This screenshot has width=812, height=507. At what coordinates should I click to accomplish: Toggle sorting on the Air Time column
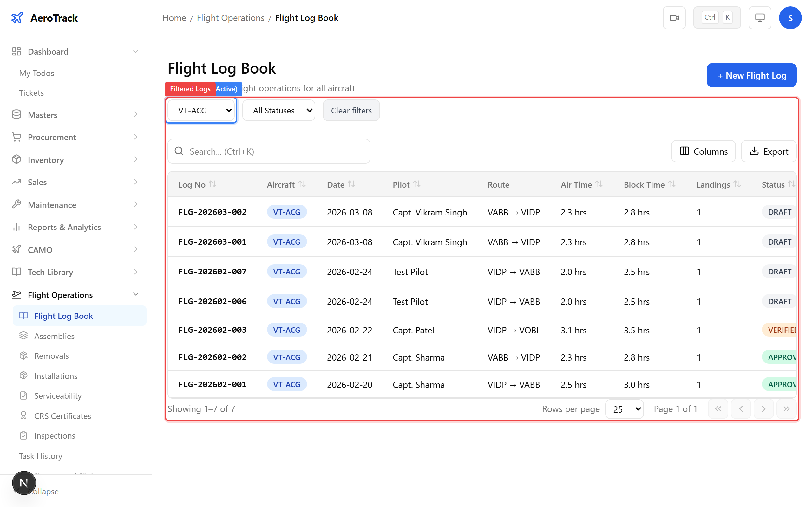[599, 184]
